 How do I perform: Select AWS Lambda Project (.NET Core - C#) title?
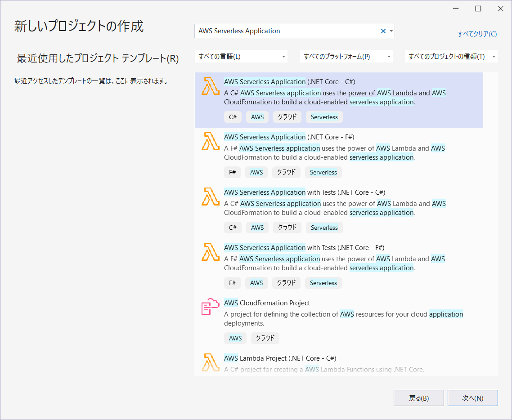coord(280,358)
